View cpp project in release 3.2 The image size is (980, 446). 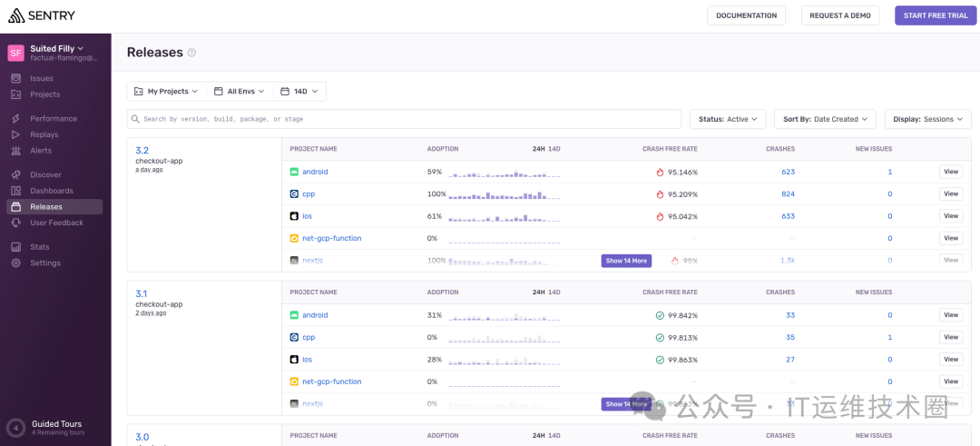pos(951,193)
